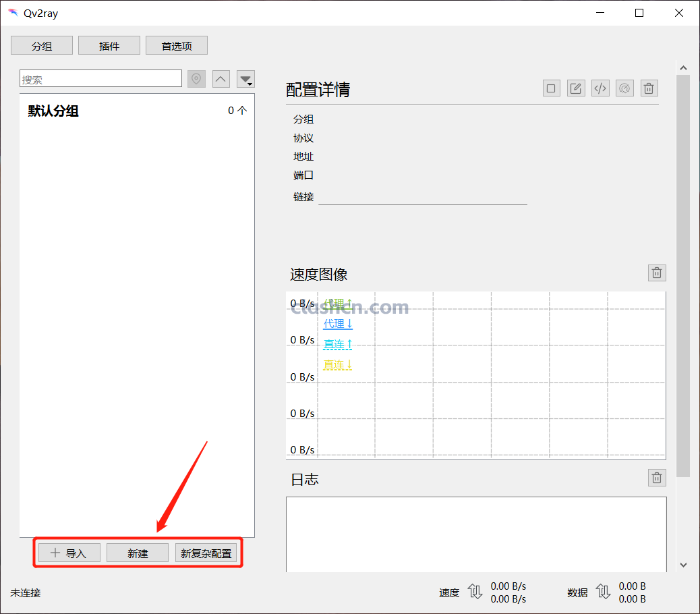Click the 协议 label
700x614 pixels.
(303, 138)
